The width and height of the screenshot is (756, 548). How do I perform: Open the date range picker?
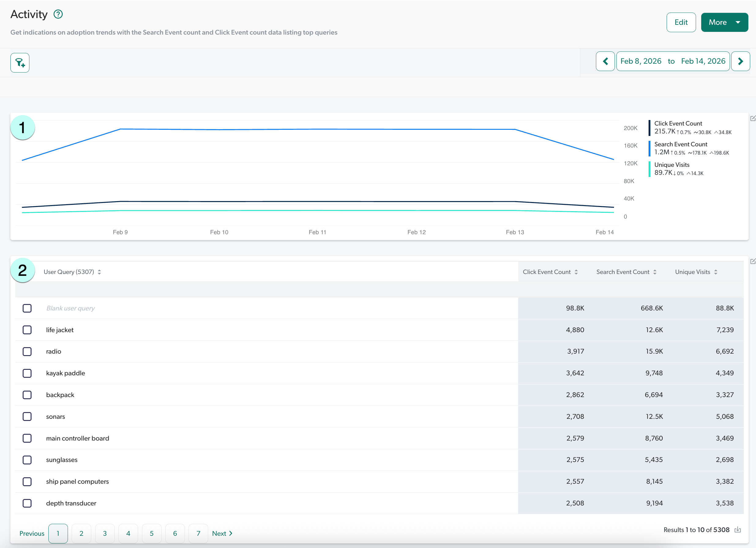(673, 61)
